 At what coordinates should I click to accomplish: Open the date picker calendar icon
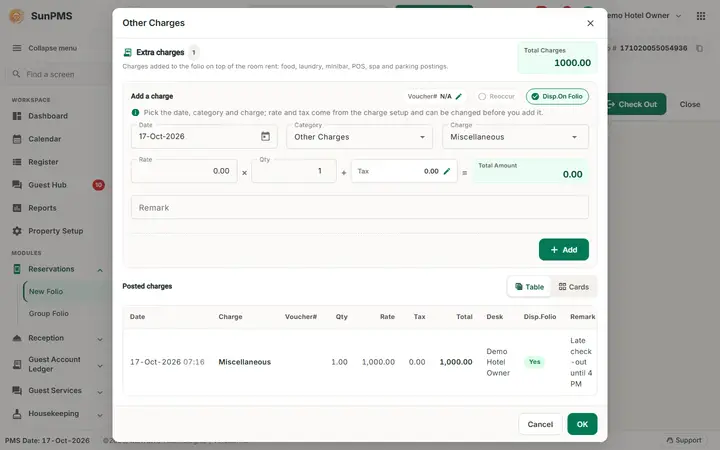265,136
